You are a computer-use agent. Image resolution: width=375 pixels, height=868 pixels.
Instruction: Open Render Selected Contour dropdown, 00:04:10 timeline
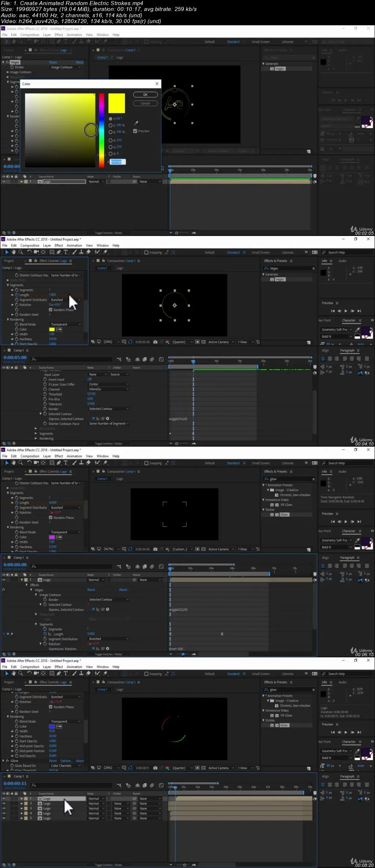point(108,409)
